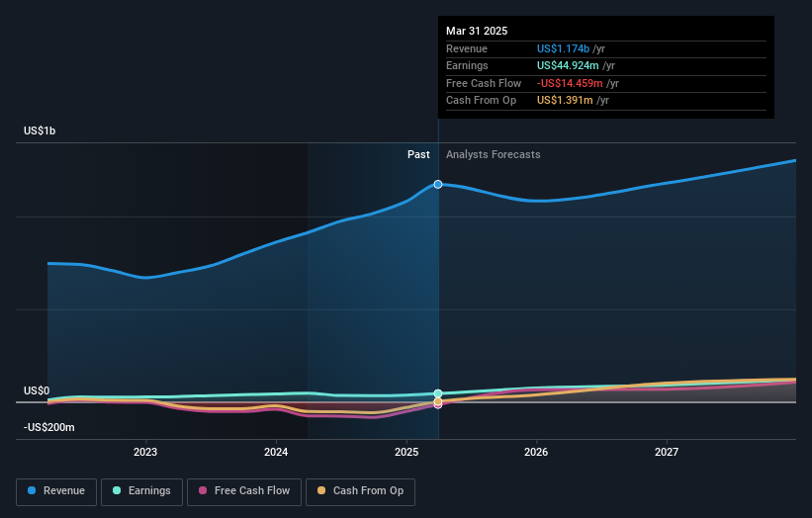Toggle the Free Cash Flow legend button

[244, 491]
